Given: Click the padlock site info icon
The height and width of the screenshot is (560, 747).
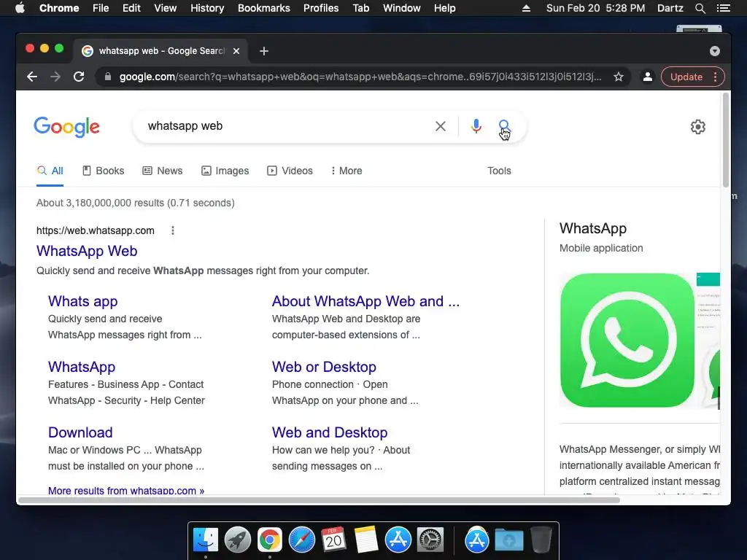Looking at the screenshot, I should point(108,77).
